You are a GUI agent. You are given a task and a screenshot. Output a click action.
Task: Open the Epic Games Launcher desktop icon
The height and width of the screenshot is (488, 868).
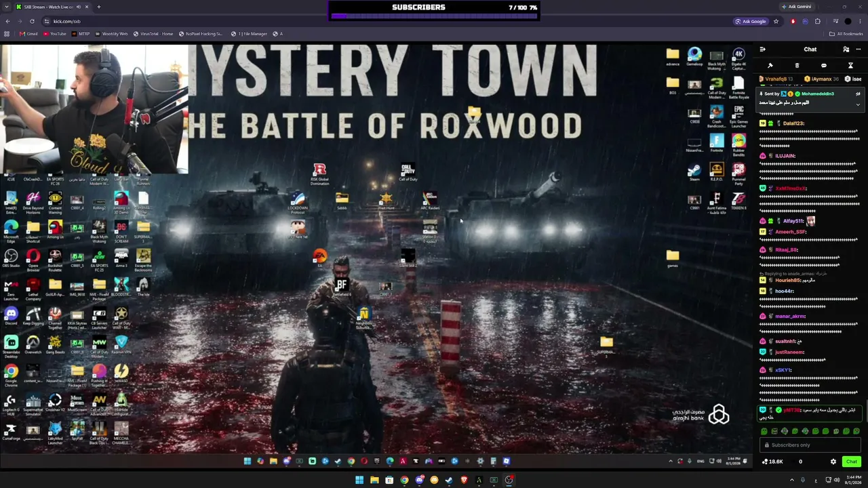738,116
